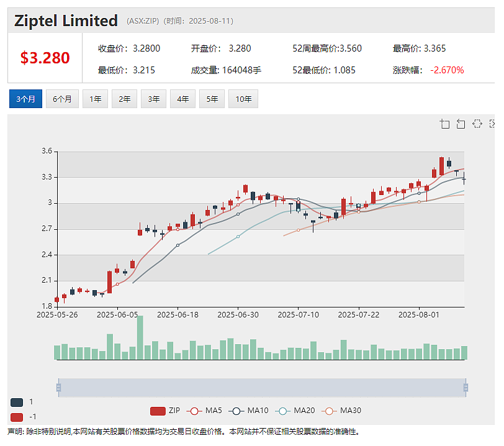Click the middle of the data zoom slider bar
504x446 pixels.
click(x=262, y=388)
